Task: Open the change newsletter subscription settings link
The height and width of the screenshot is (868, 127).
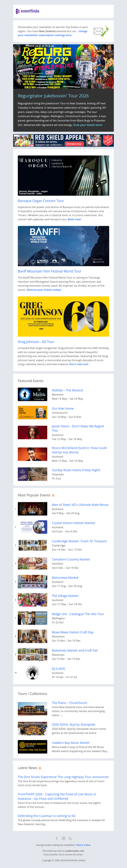Action: coord(53,33)
